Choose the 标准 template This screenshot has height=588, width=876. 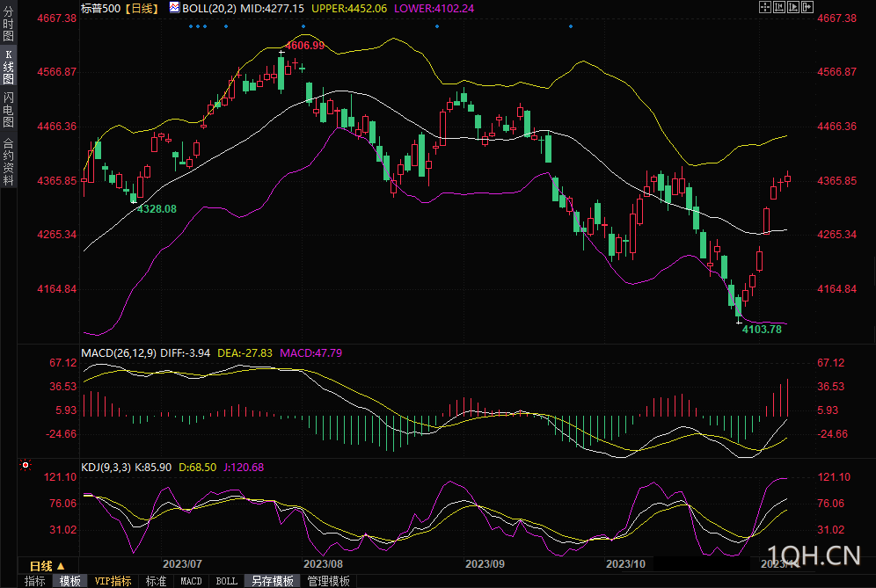pos(156,581)
